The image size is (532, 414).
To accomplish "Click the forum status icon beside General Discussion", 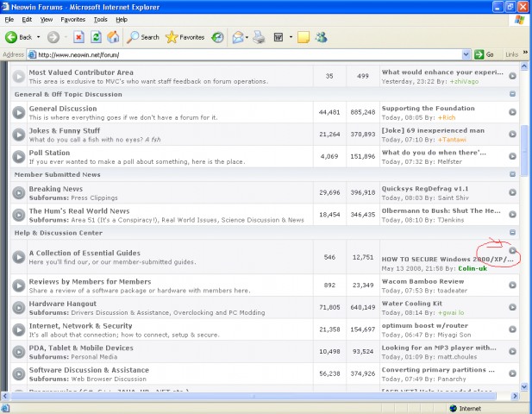I will pyautogui.click(x=19, y=113).
